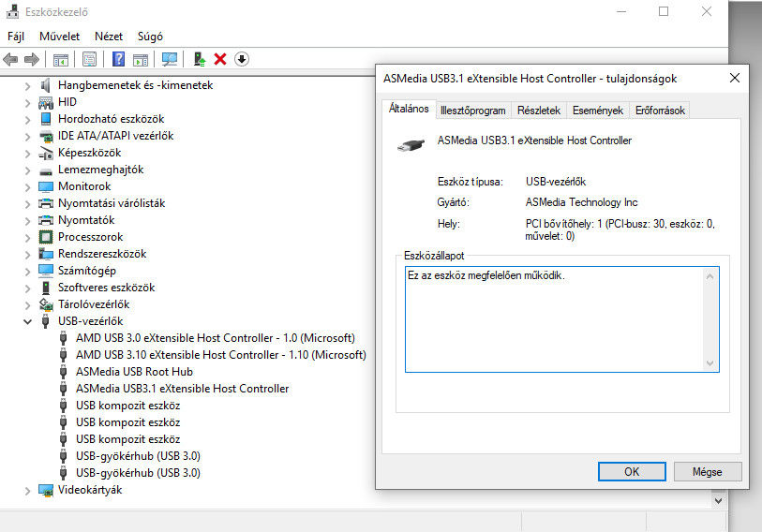Click the Szoftveres eszközök icon
This screenshot has height=532, width=762.
click(x=46, y=288)
